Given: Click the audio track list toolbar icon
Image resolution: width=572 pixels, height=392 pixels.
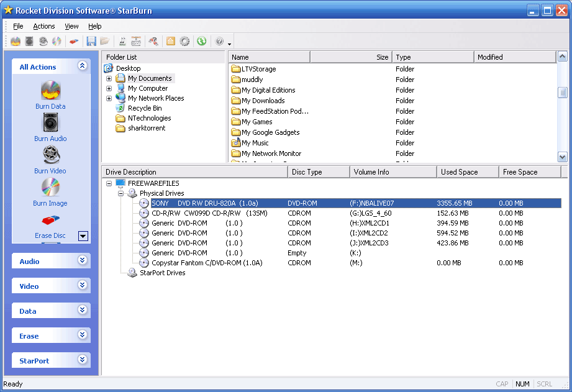Looking at the screenshot, I should [136, 41].
